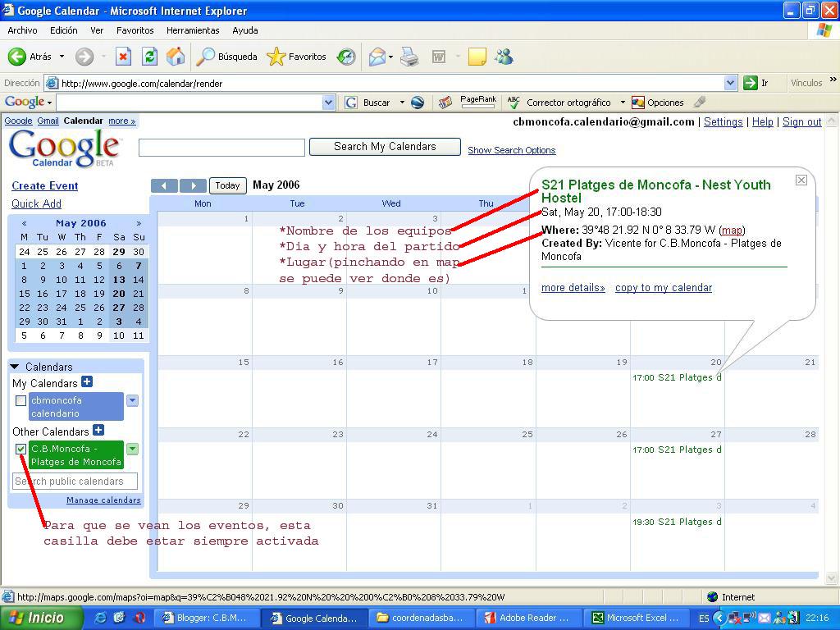Click the Edit document toolbar icon

click(439, 57)
